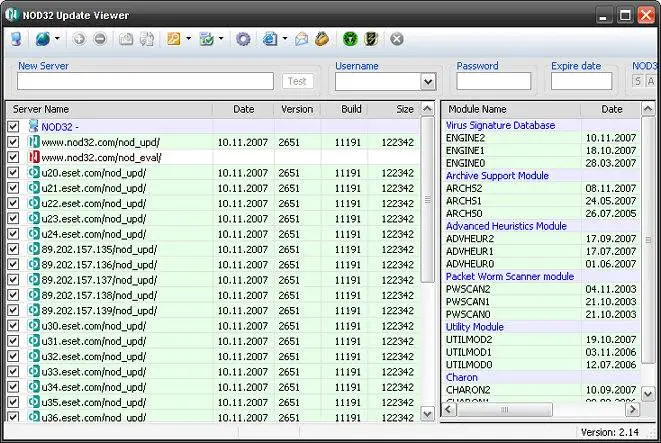The height and width of the screenshot is (443, 661).
Task: Uncheck the 89.202.157.135/nod_upd/ checkbox
Action: coord(13,249)
